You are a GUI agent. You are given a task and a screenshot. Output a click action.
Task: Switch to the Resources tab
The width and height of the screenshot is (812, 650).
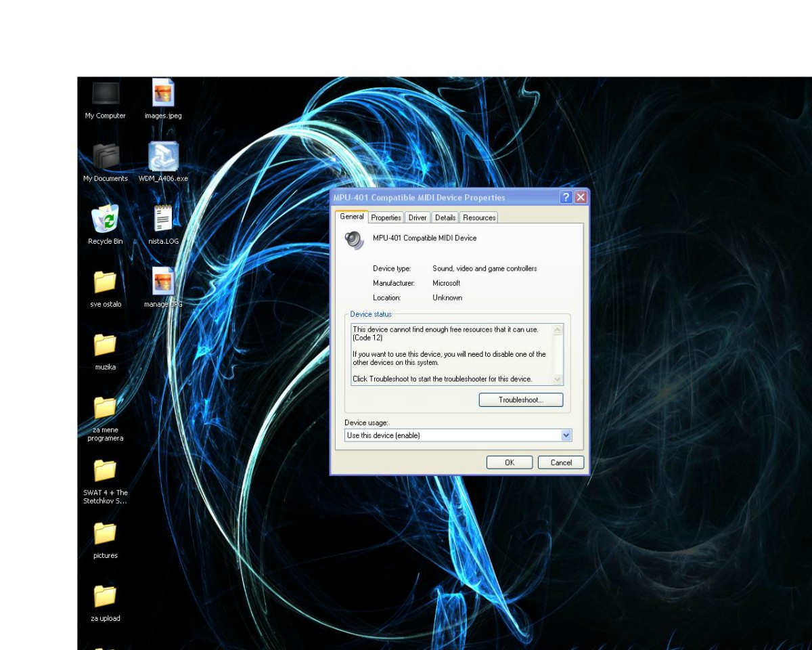pos(479,217)
